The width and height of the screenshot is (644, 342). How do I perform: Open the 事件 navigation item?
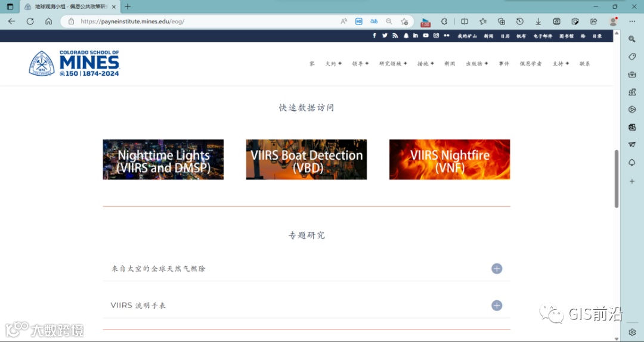click(504, 64)
